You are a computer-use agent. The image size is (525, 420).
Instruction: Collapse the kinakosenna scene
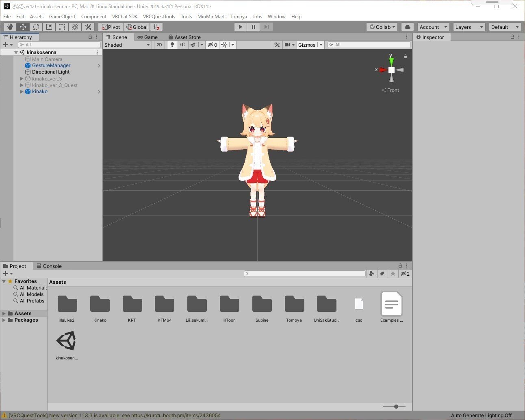point(16,52)
